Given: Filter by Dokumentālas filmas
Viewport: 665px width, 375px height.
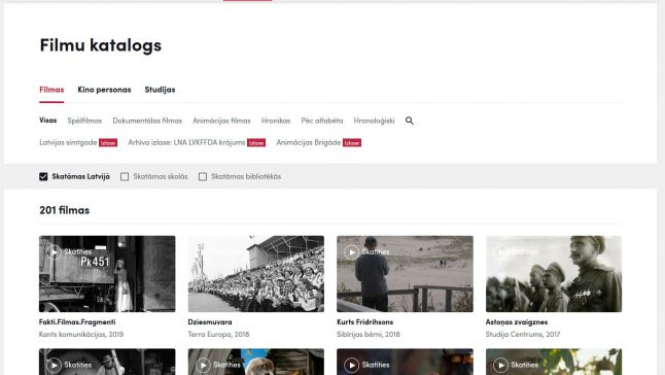Looking at the screenshot, I should tap(147, 121).
